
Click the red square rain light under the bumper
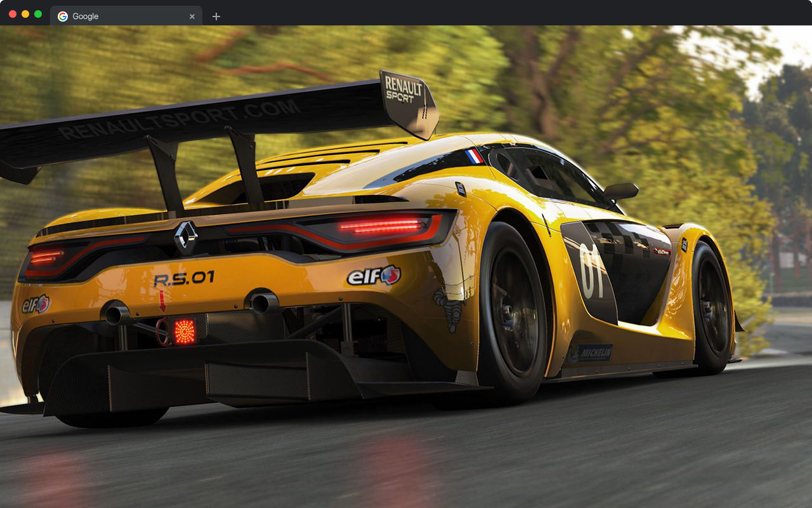185,331
